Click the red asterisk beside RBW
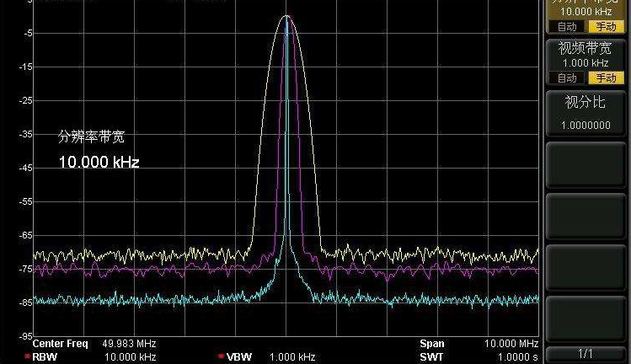Viewport: 631px width, 364px height. 27,357
